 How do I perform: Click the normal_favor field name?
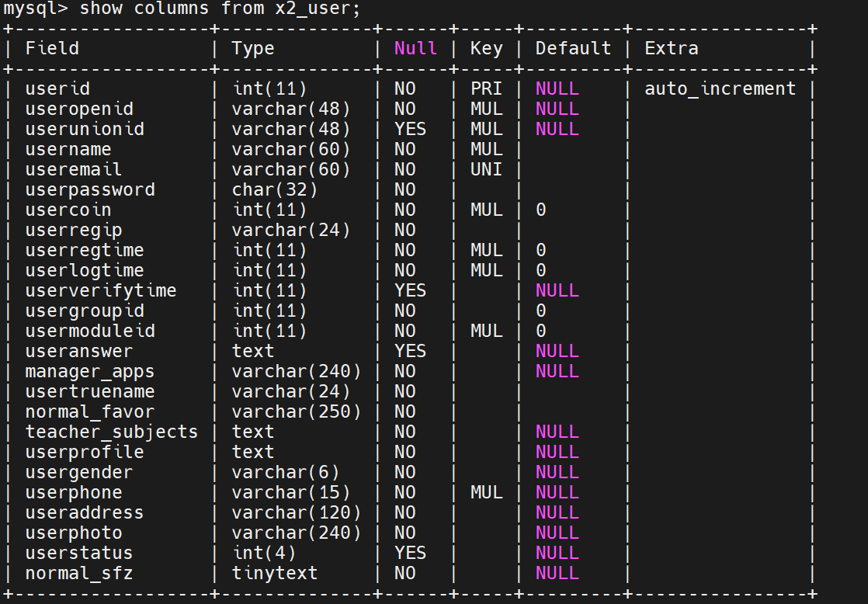pos(90,411)
